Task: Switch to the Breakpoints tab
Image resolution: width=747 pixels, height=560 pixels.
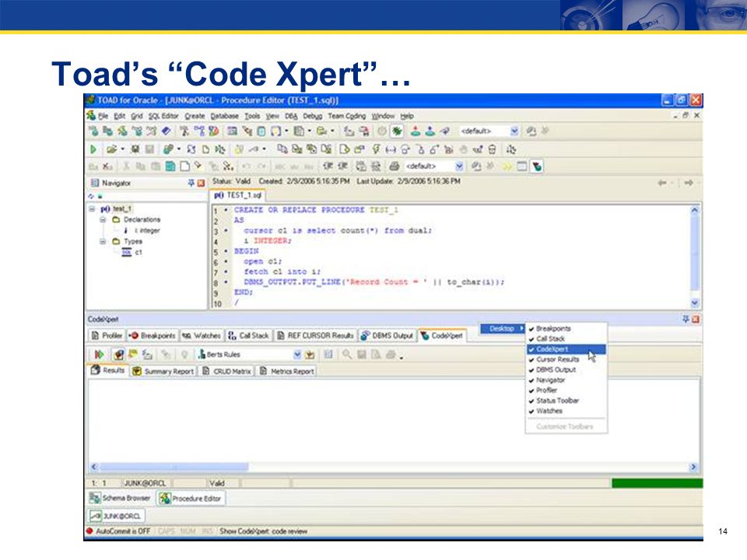Action: pos(153,336)
